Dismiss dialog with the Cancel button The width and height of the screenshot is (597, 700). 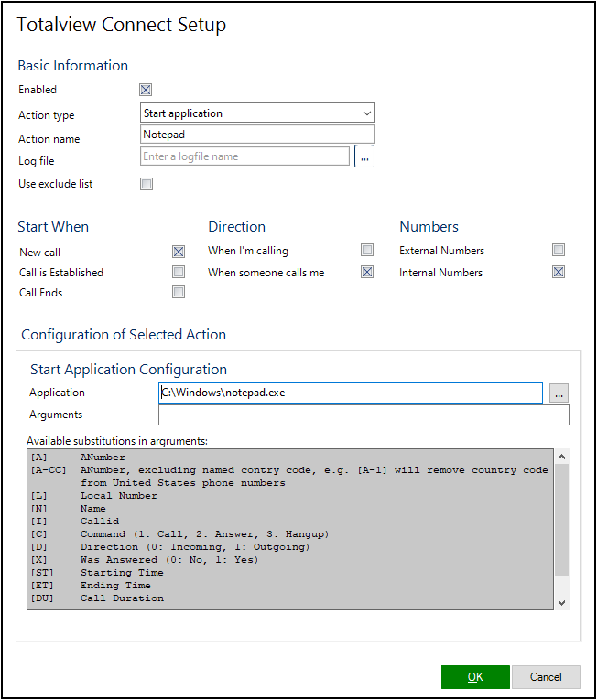pyautogui.click(x=546, y=677)
